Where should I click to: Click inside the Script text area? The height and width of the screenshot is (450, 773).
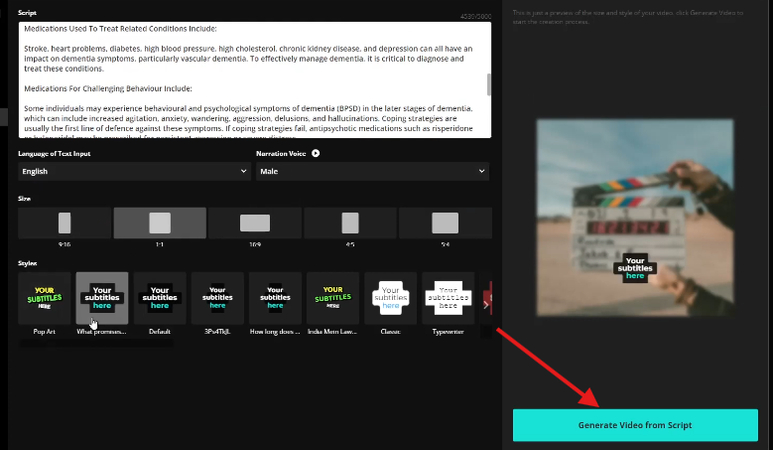tap(255, 80)
